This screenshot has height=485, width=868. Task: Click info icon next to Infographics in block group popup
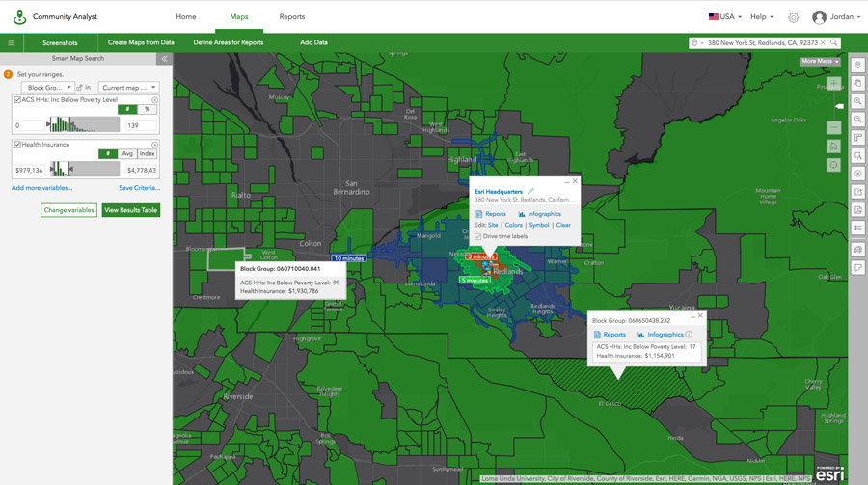click(x=689, y=335)
